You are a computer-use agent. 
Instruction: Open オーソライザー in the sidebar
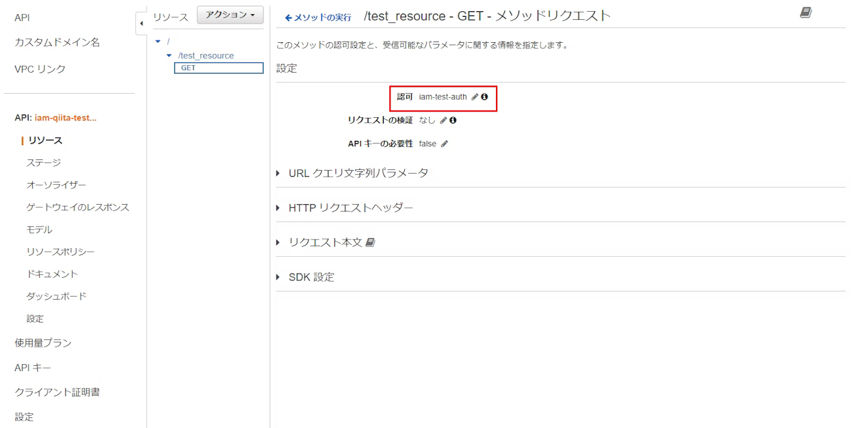[56, 185]
